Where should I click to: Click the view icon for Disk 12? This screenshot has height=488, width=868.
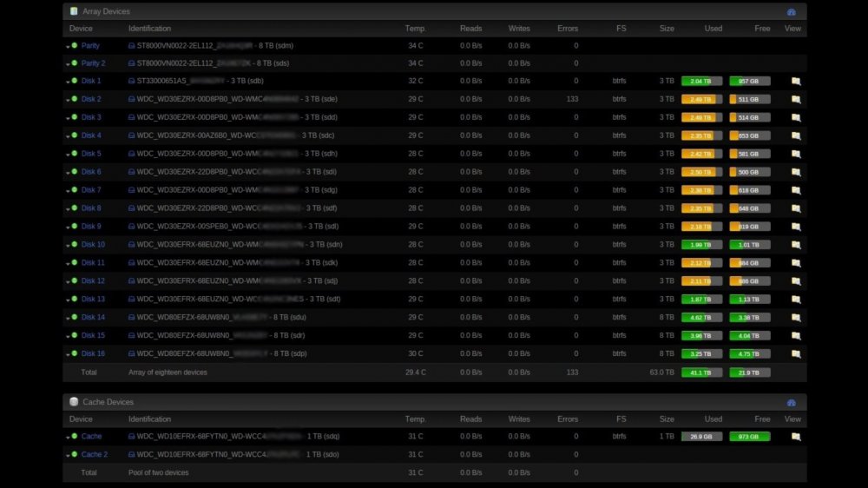(x=795, y=281)
